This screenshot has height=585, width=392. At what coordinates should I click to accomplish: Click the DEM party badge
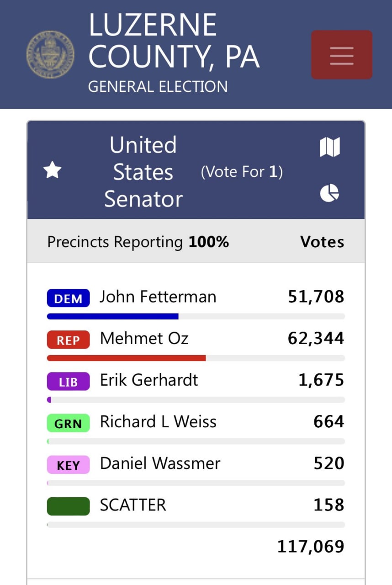[68, 298]
